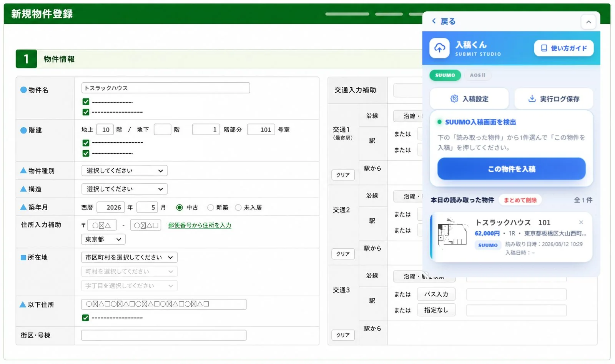Viewport: 615px width, 364px height.
Task: Click SUUMO入稿画面を検出 status text
Action: pyautogui.click(x=480, y=122)
